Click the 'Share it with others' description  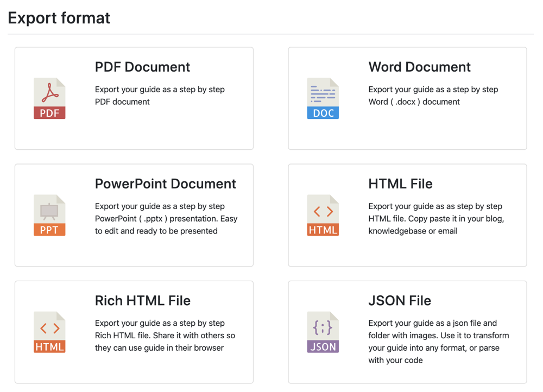point(165,335)
